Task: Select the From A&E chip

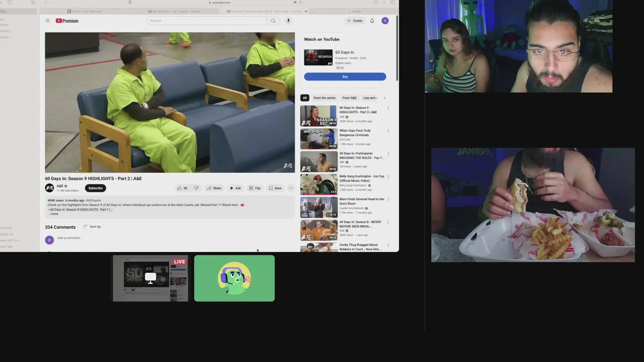Action: click(349, 98)
